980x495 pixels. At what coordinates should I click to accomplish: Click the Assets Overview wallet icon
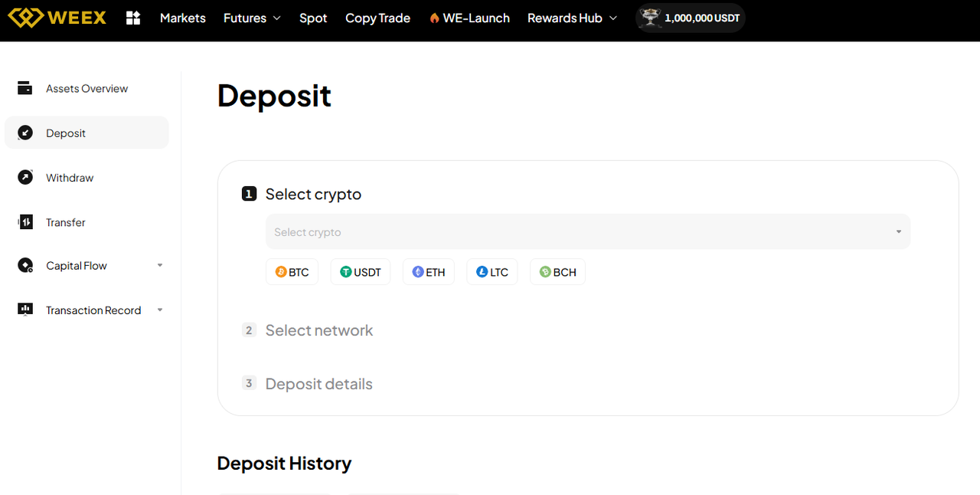(x=25, y=88)
